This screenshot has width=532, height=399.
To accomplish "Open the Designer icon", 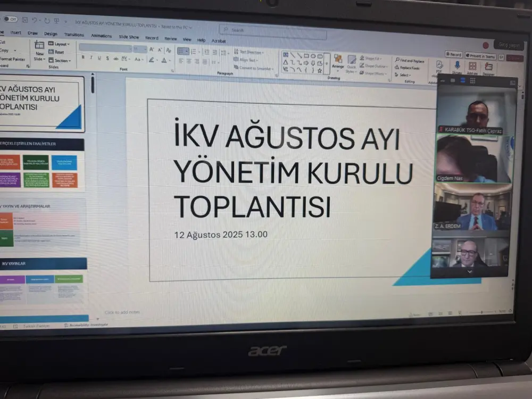I will coord(488,67).
